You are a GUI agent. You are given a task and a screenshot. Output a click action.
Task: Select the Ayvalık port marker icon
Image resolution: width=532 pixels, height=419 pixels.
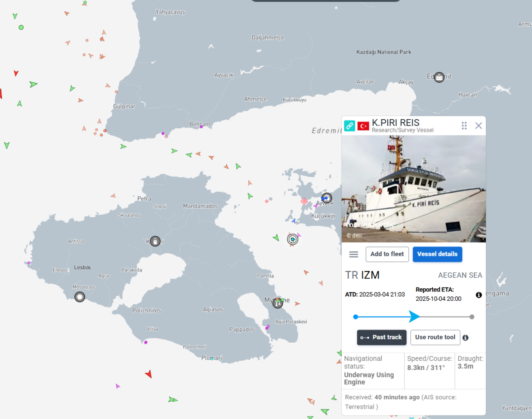tap(327, 198)
